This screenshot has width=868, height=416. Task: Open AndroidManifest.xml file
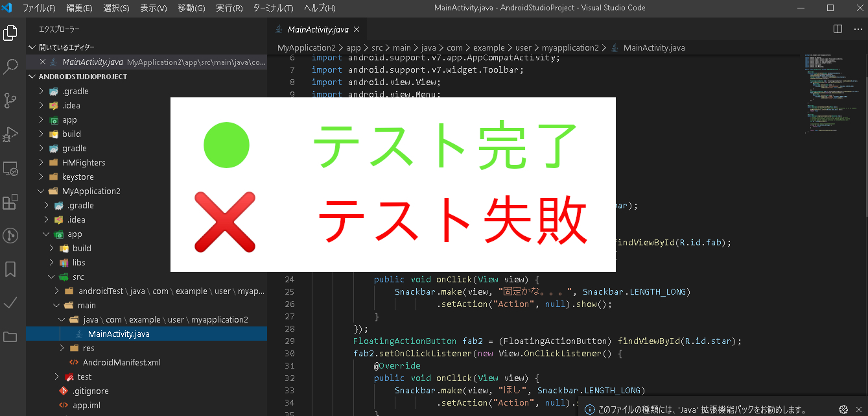tap(147, 362)
